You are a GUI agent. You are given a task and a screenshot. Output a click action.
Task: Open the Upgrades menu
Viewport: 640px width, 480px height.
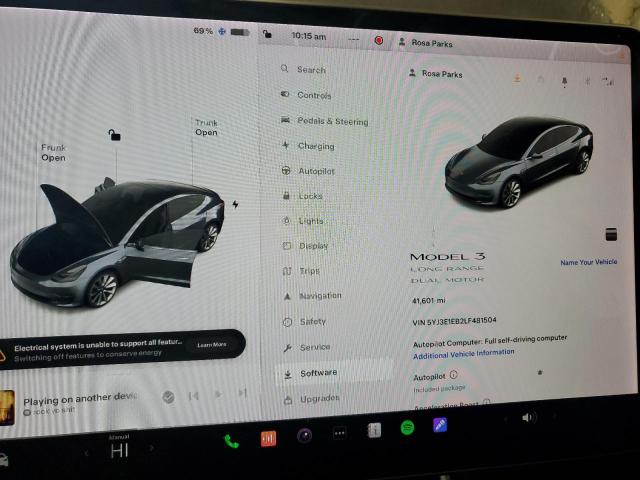(x=312, y=399)
